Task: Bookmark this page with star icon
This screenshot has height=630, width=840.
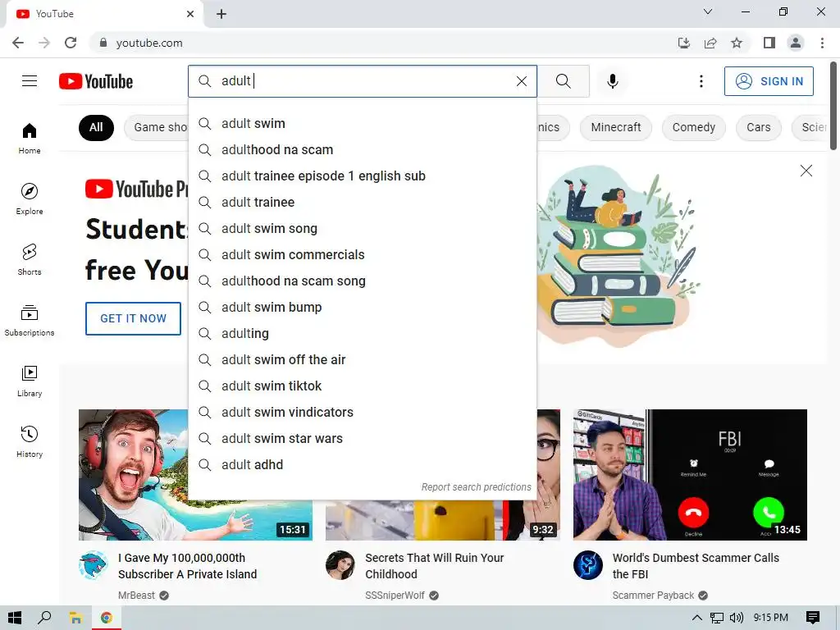Action: pyautogui.click(x=737, y=43)
